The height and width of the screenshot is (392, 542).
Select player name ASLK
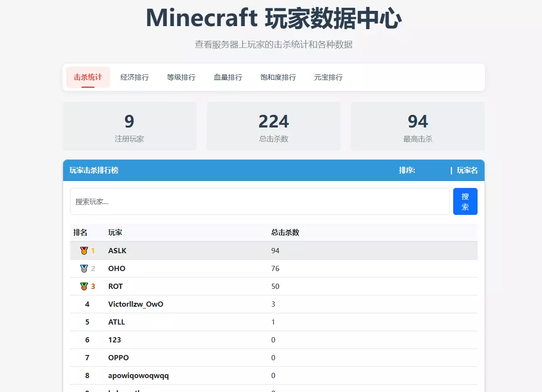[x=118, y=251]
